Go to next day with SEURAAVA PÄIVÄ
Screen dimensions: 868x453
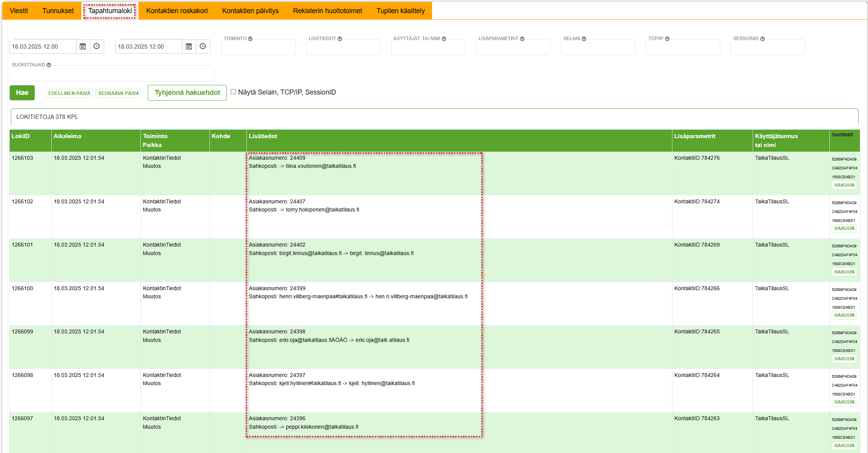(118, 93)
